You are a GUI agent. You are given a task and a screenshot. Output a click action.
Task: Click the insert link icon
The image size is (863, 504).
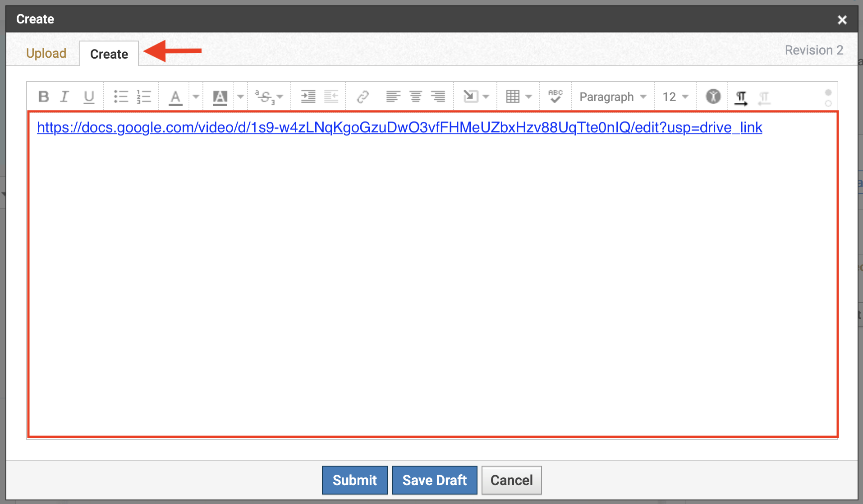363,96
